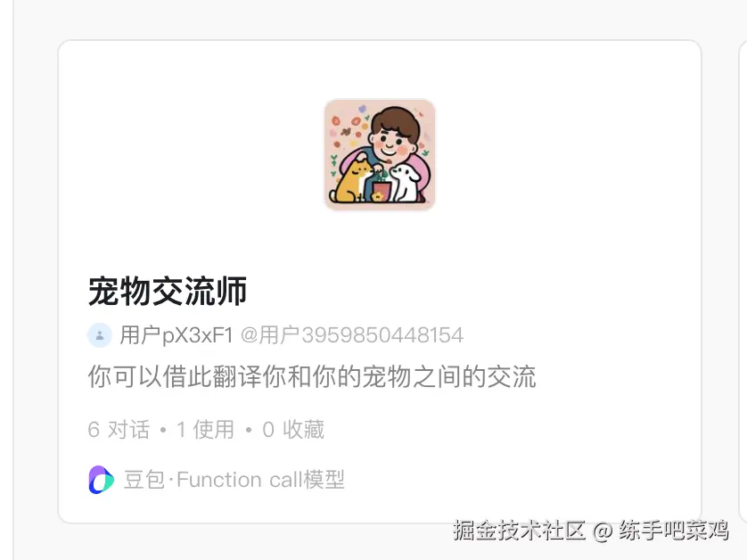Click the 掘金技术社区 watermark text
This screenshot has width=747, height=560.
pyautogui.click(x=519, y=530)
